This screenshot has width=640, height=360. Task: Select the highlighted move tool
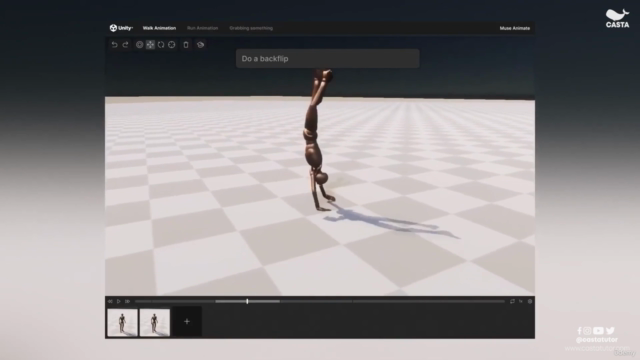point(150,44)
